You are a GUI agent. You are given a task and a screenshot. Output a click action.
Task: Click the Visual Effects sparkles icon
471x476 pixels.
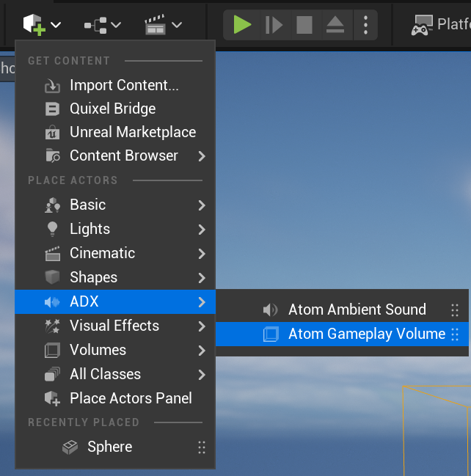[x=52, y=326]
